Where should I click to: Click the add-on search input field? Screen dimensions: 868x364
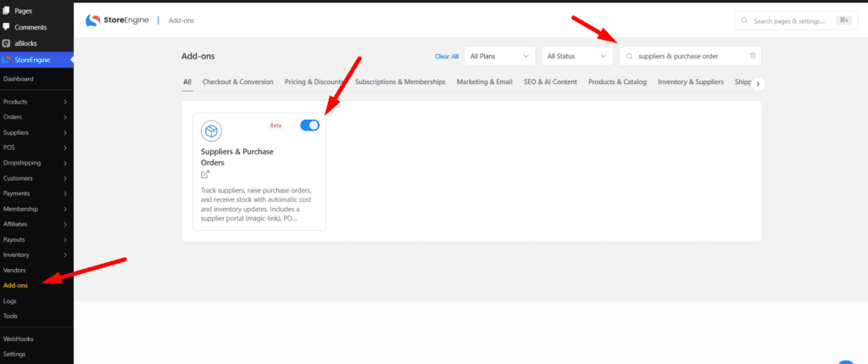click(690, 56)
